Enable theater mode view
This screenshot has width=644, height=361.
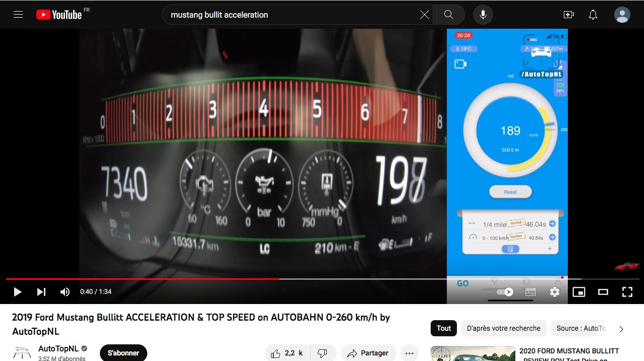point(603,292)
